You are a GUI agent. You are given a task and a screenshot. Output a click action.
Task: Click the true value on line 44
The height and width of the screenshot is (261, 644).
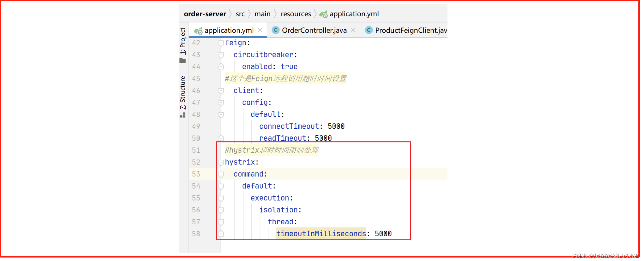[289, 67]
